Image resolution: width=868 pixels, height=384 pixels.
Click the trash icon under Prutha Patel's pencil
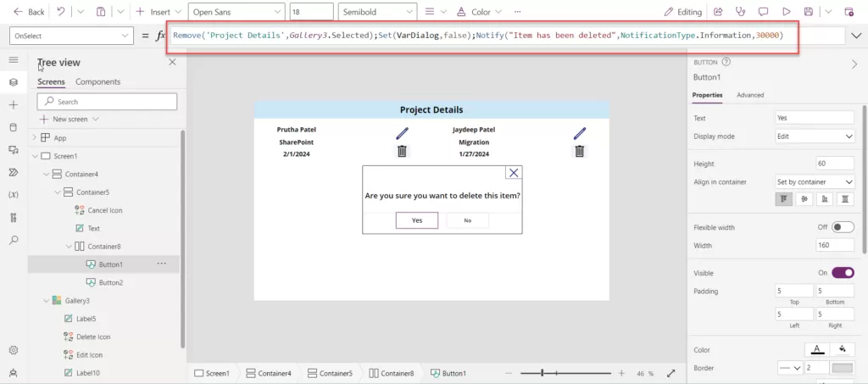click(x=402, y=152)
